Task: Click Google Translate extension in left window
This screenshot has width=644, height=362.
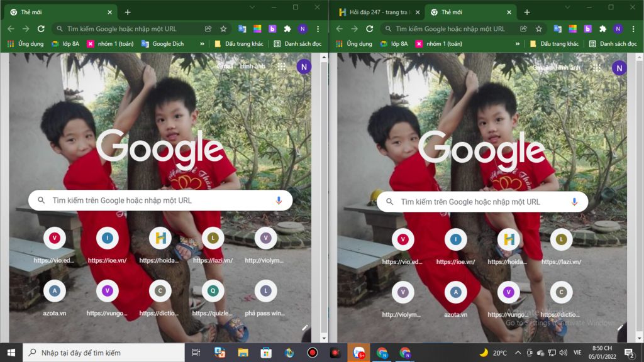Action: [x=242, y=29]
